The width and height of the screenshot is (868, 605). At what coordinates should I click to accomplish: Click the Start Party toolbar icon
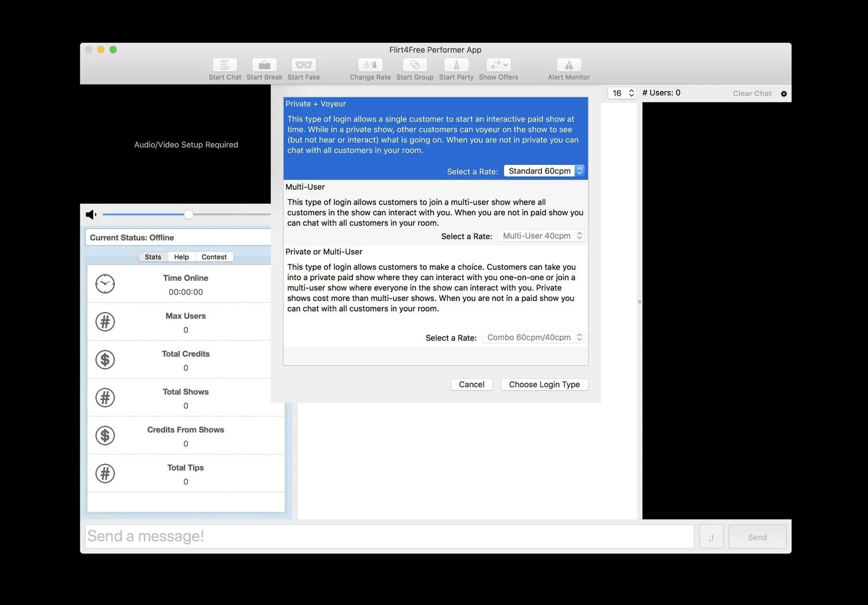coord(456,65)
